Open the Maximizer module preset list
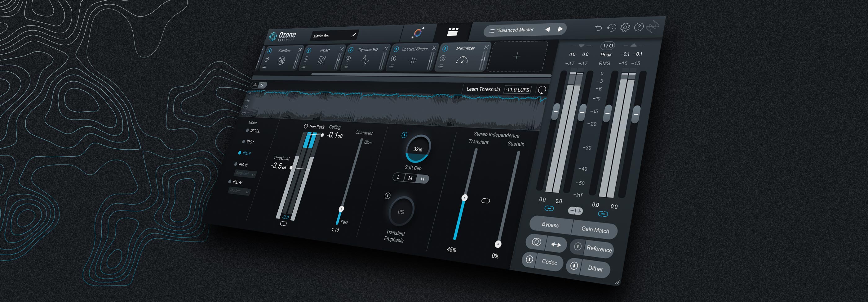868x302 pixels. coord(441,66)
